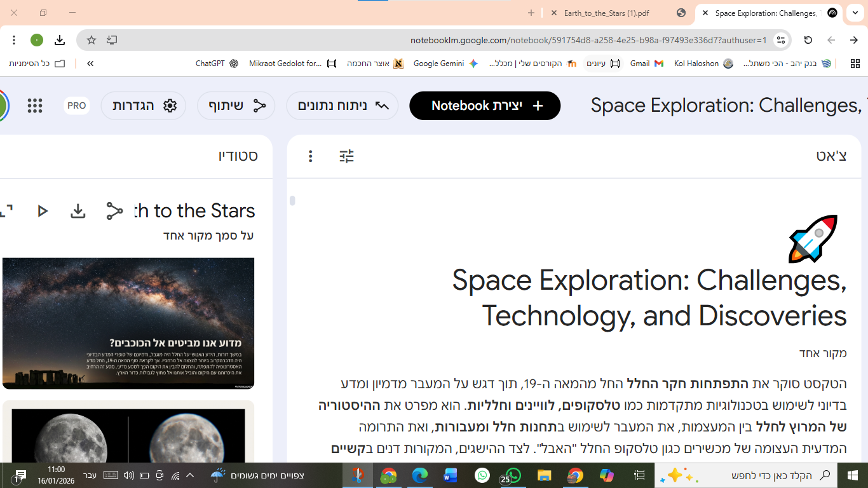
Task: Open a new browser tab
Action: tap(531, 13)
